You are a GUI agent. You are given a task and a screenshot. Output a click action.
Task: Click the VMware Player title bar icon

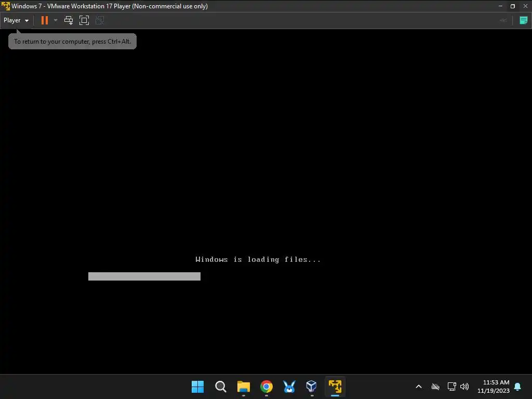coord(5,6)
